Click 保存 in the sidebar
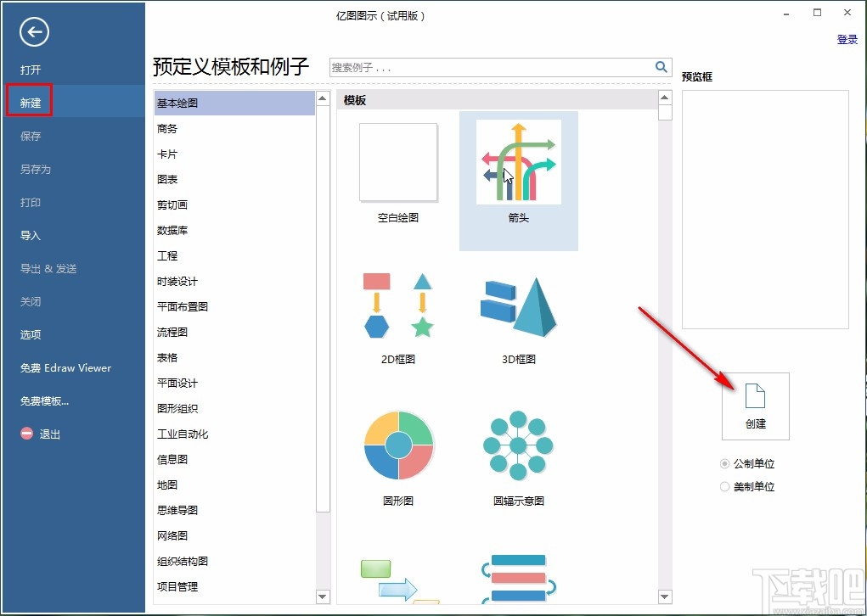 (31, 136)
